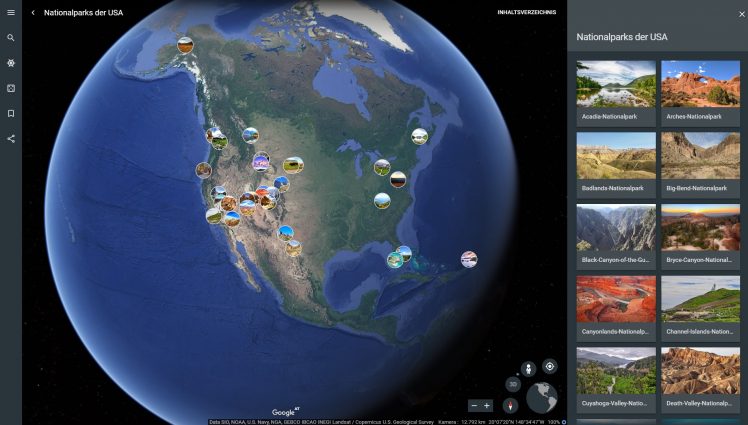The image size is (748, 425).
Task: Open My Places bookmark icon
Action: pyautogui.click(x=11, y=113)
